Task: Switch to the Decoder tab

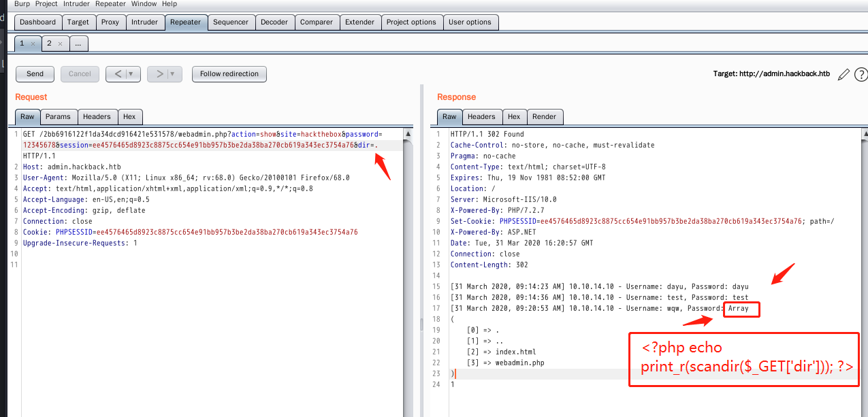Action: tap(274, 22)
